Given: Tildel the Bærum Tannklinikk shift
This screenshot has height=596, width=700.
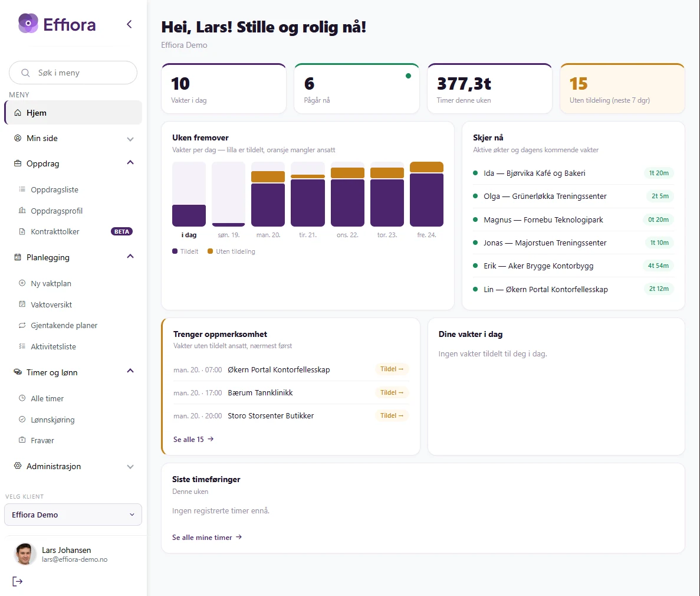Looking at the screenshot, I should (x=392, y=392).
